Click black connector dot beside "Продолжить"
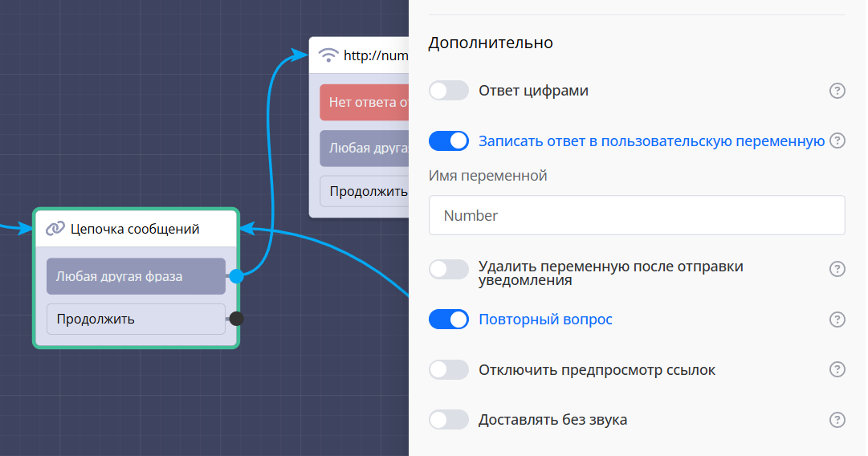 point(236,319)
